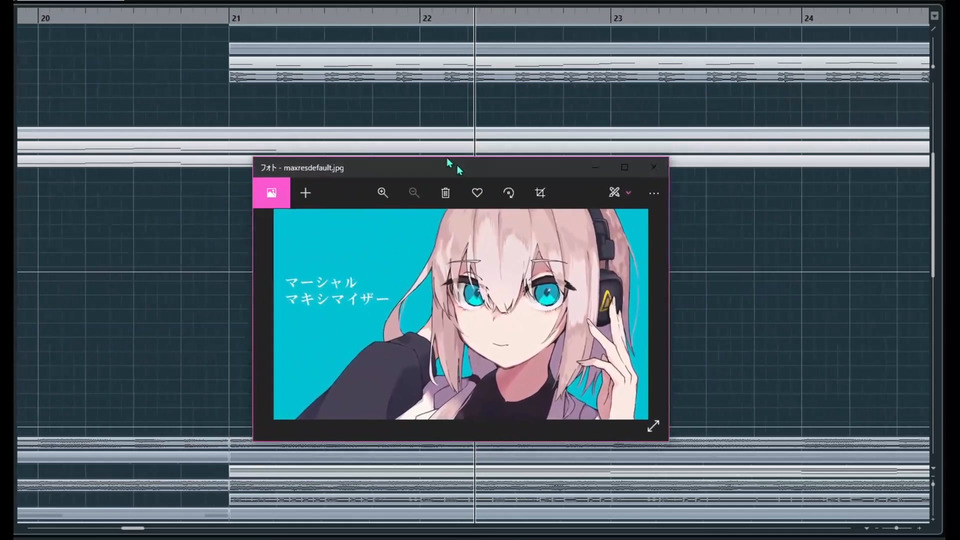The height and width of the screenshot is (540, 960).
Task: Click the horizontal zoom slider handle
Action: pos(897,528)
